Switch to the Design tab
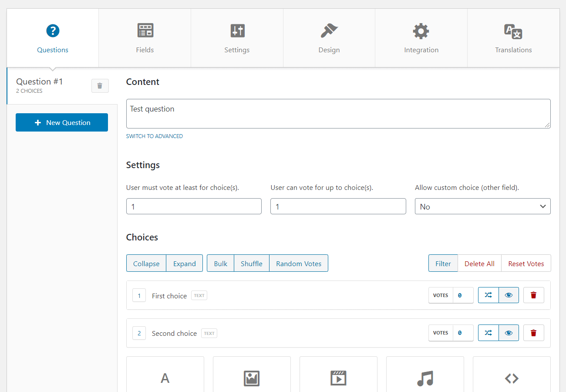The height and width of the screenshot is (392, 566). click(x=329, y=38)
